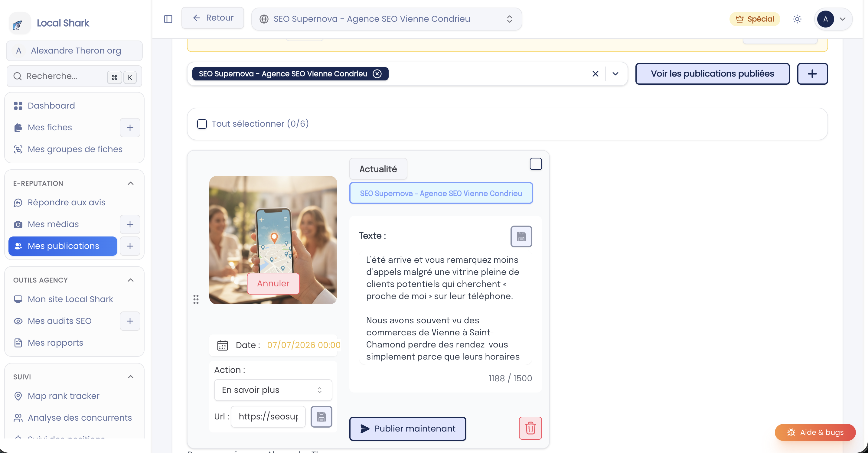Screen dimensions: 868x453
Task: Open Mes médias in sidebar
Action: (x=53, y=224)
